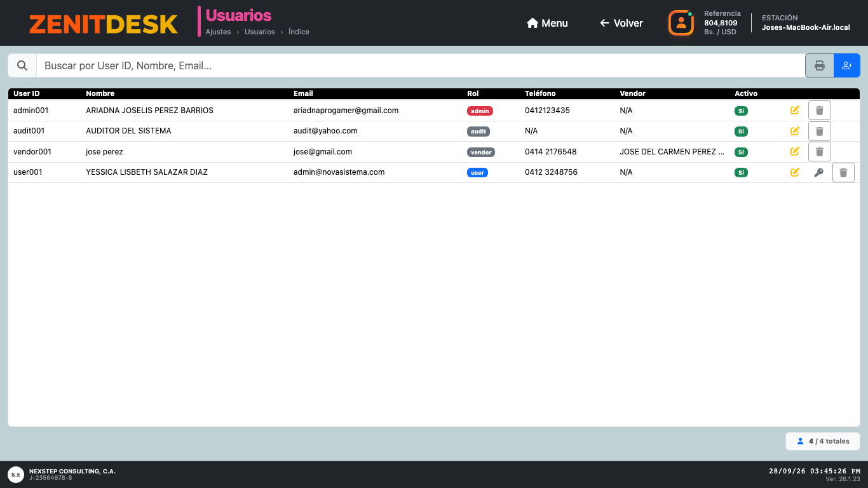Click the gray vendor role badge
The height and width of the screenshot is (488, 868).
481,152
